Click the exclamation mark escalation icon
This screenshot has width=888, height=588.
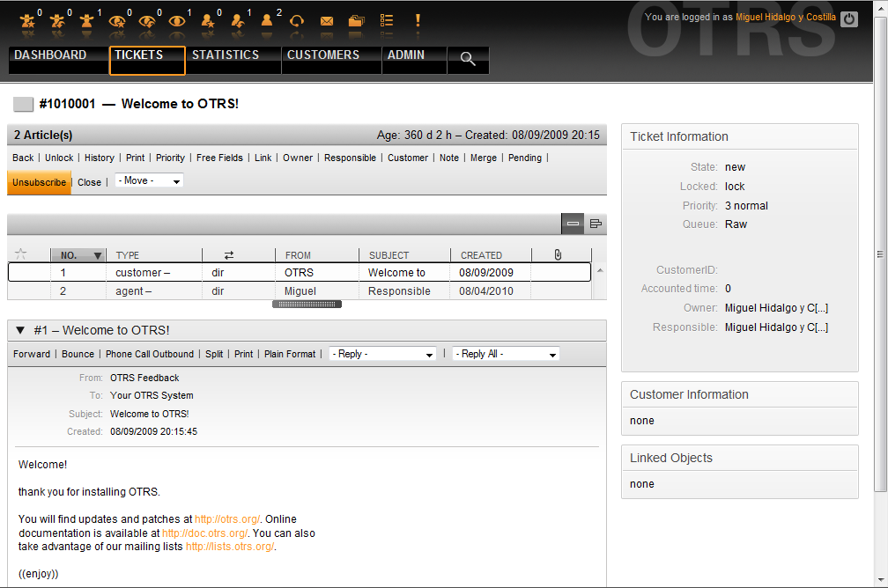(x=417, y=19)
